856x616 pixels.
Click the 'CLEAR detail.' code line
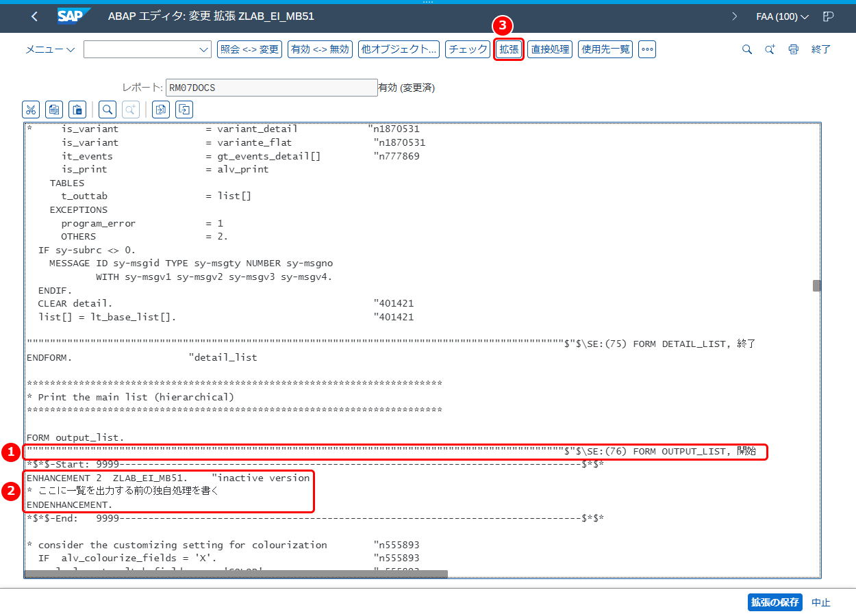pos(75,303)
